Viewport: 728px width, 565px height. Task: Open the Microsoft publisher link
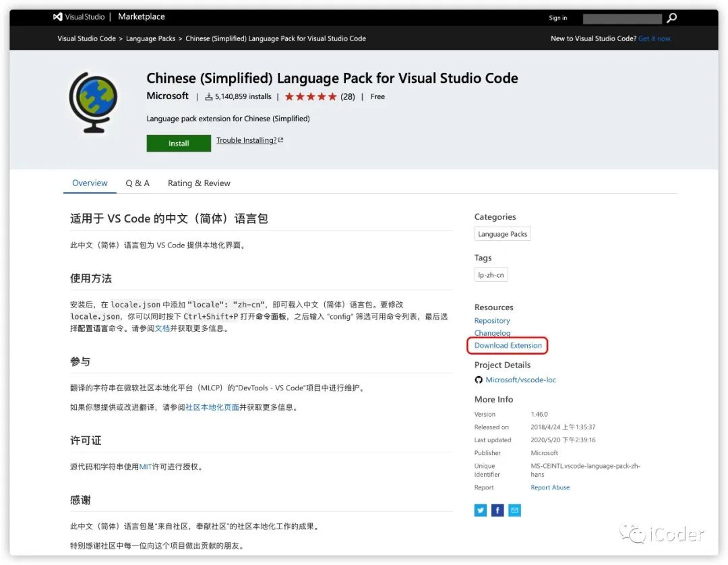pyautogui.click(x=167, y=96)
